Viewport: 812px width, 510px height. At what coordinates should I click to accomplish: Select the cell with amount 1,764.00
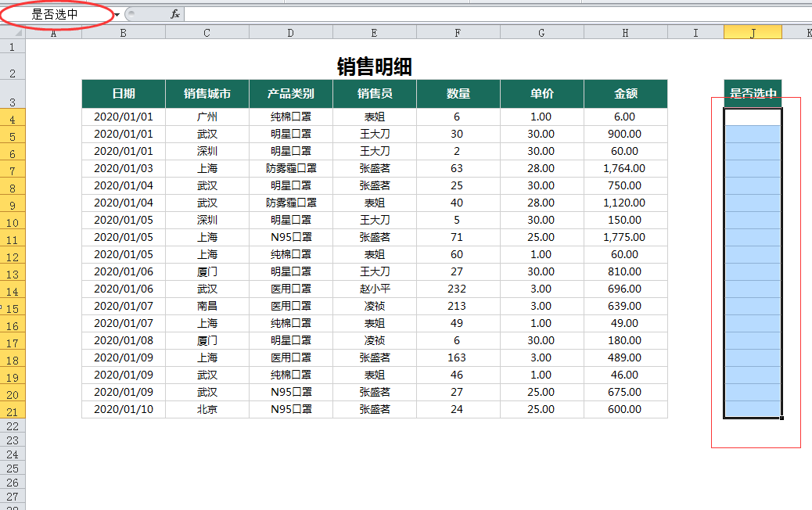coord(625,168)
